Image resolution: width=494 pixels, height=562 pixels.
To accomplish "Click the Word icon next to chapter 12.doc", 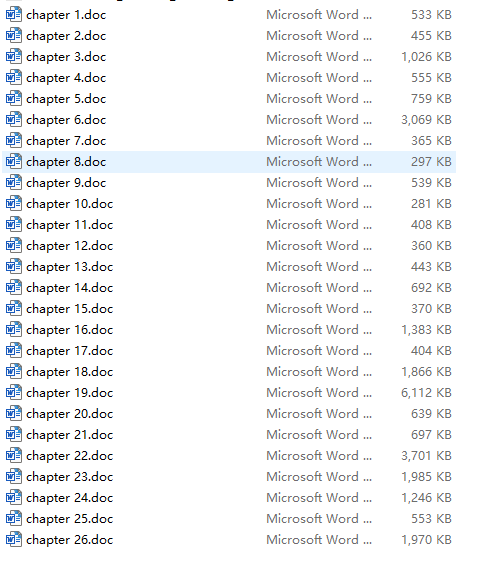I will pos(14,246).
